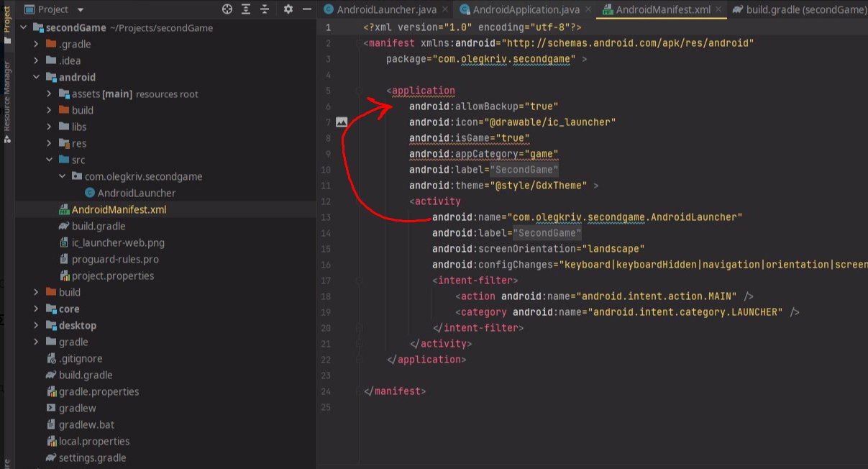The width and height of the screenshot is (868, 469).
Task: Toggle the Project tool window side tab
Action: [x=8, y=23]
